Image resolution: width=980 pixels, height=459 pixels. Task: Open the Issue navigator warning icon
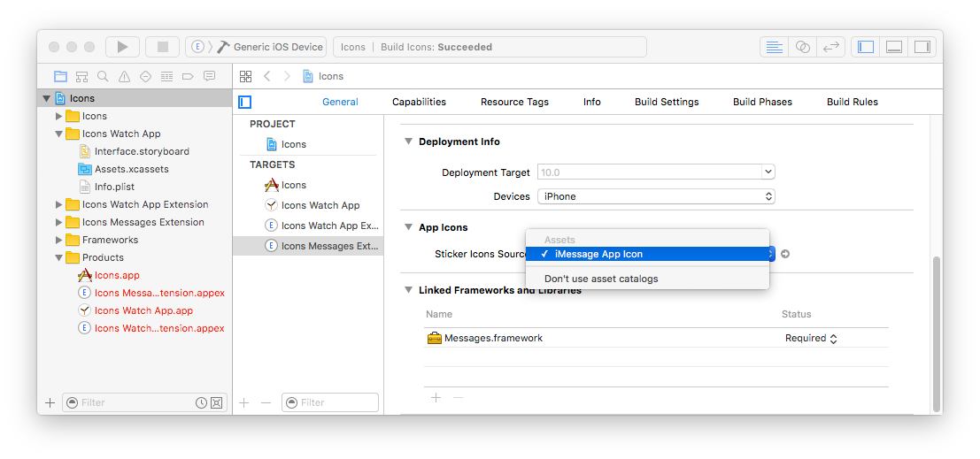(x=124, y=76)
